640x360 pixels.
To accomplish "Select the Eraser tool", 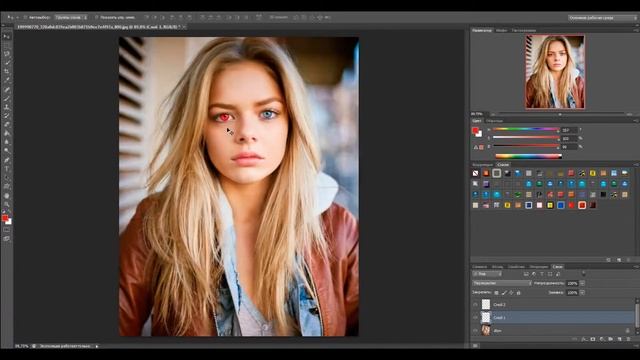I will pyautogui.click(x=7, y=124).
